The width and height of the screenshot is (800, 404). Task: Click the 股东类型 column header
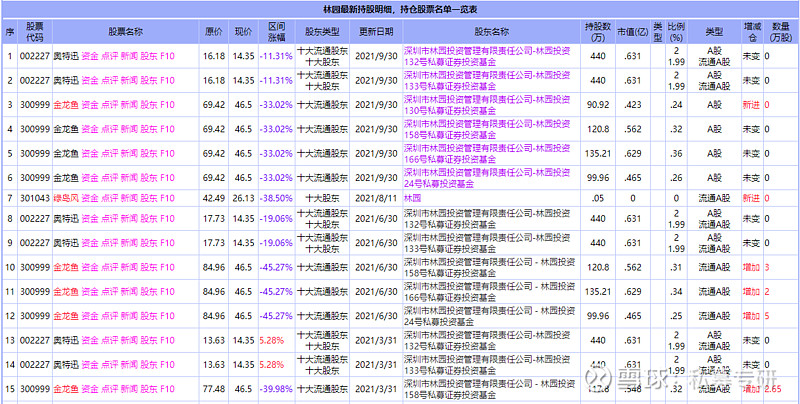pyautogui.click(x=322, y=32)
